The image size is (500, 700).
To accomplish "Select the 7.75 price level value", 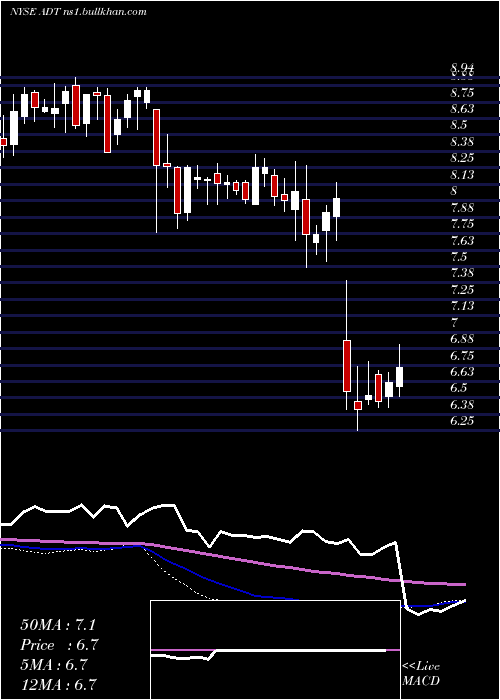I will coord(462,224).
